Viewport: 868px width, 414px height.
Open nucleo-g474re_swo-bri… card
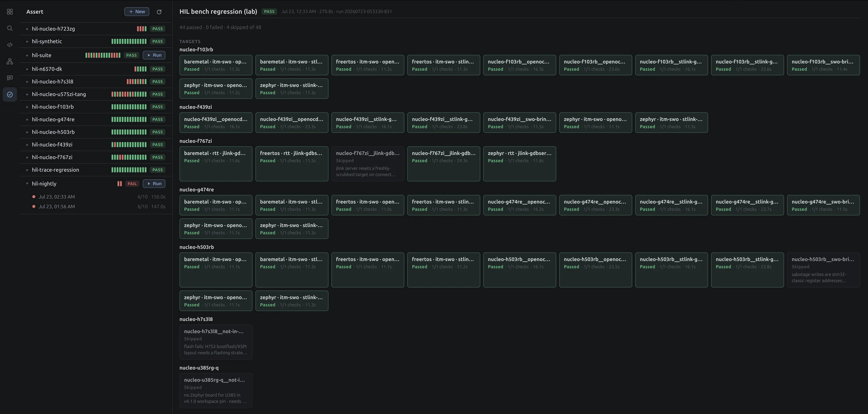coord(823,205)
